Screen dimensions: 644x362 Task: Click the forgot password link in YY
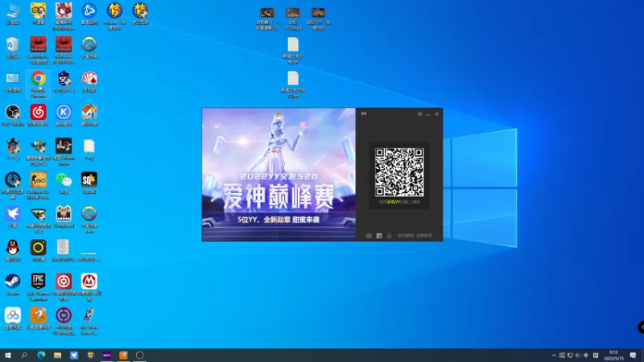406,236
